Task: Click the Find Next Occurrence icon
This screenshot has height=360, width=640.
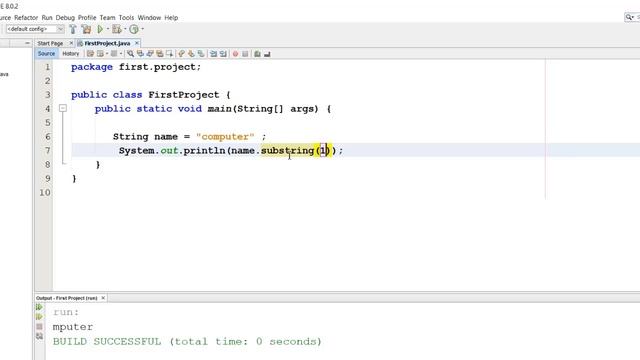Action: click(150, 54)
